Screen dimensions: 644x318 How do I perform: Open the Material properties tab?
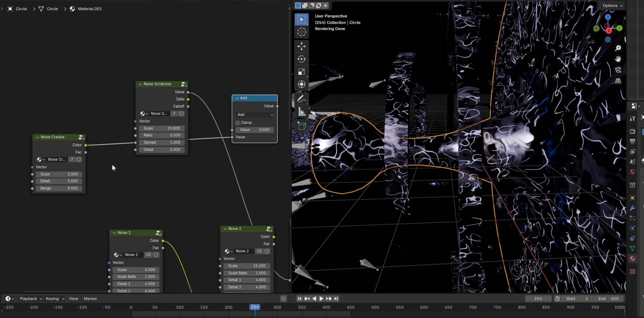point(632,259)
